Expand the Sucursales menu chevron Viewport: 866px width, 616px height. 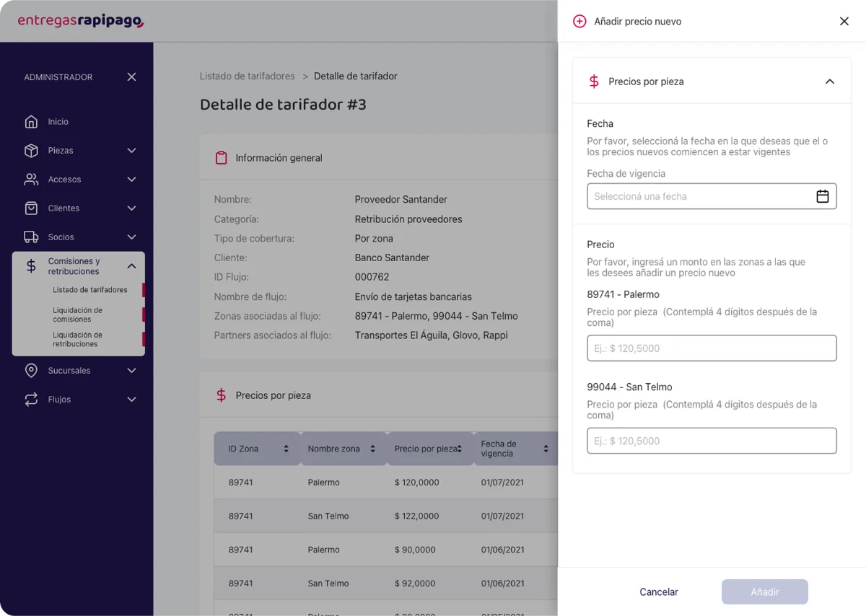[x=131, y=370]
